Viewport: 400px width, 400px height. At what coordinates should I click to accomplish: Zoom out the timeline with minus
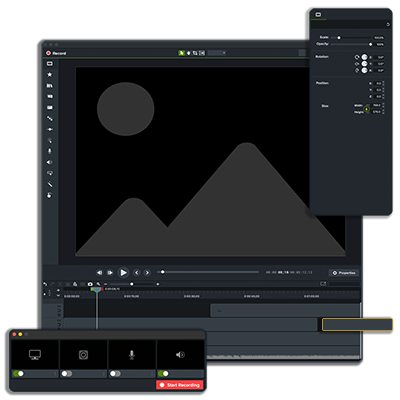pyautogui.click(x=106, y=284)
